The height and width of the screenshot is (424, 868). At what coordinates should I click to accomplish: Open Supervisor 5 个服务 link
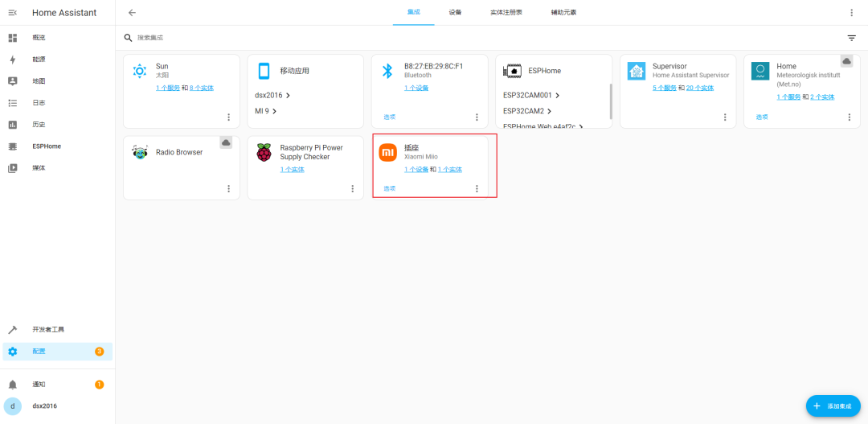click(x=665, y=88)
